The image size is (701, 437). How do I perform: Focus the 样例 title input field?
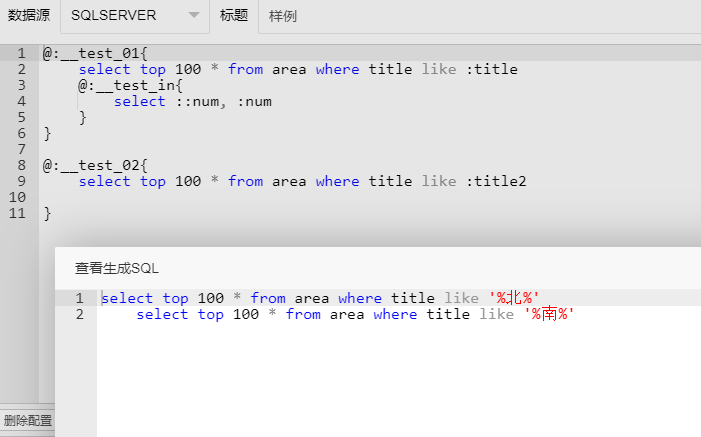(x=479, y=16)
